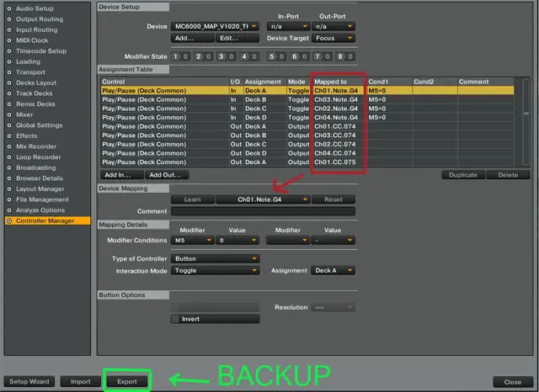Click the Learn button
The height and width of the screenshot is (392, 539).
[192, 199]
